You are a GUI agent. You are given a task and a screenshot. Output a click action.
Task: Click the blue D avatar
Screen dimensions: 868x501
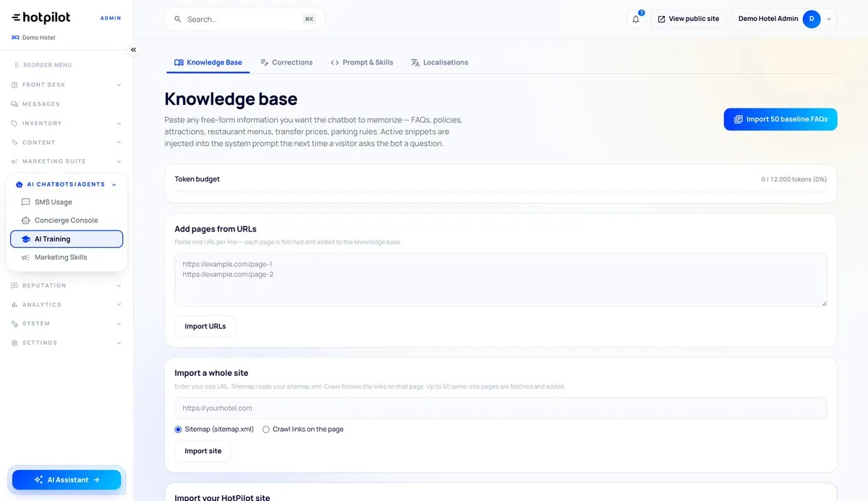click(812, 19)
